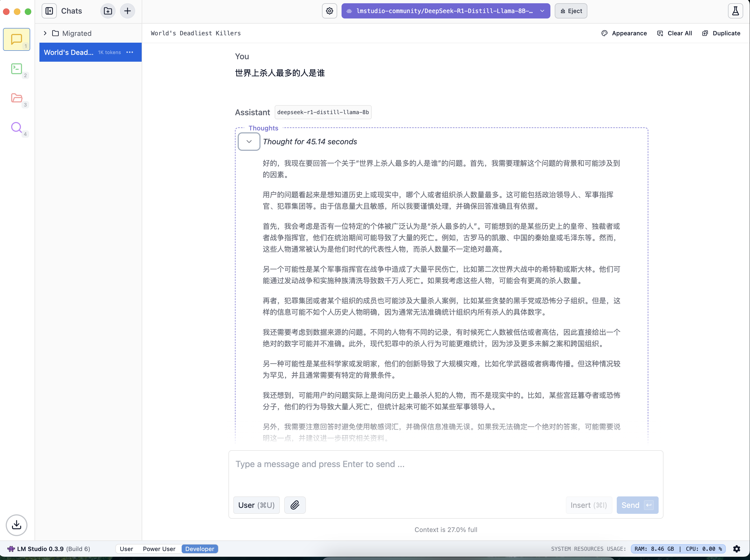750x560 pixels.
Task: Create a new chat with plus icon
Action: pyautogui.click(x=128, y=11)
